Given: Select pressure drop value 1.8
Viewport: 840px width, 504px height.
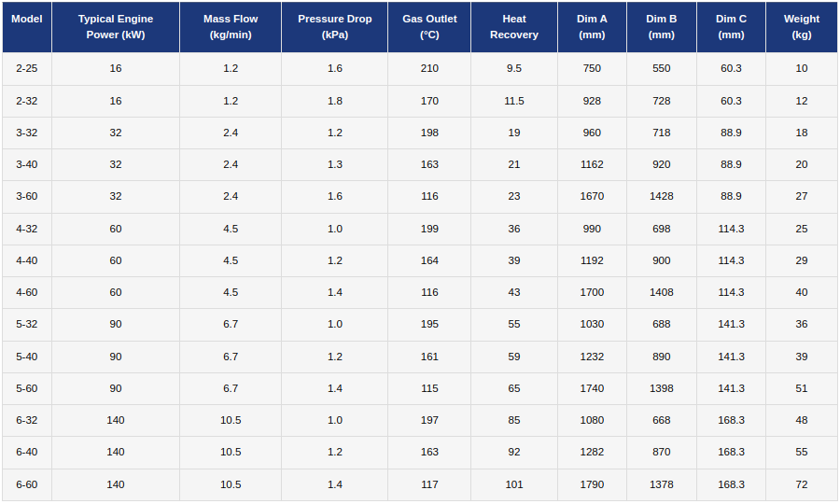Looking at the screenshot, I should [x=335, y=101].
